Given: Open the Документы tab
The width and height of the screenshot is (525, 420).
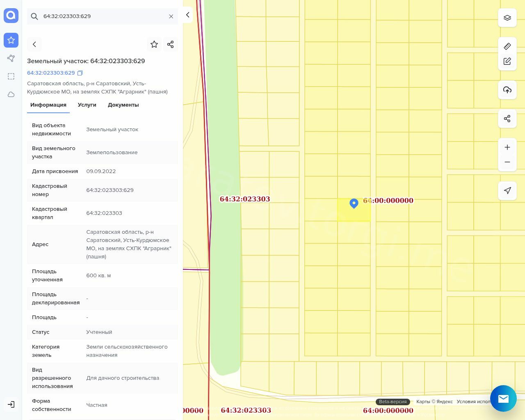Looking at the screenshot, I should pyautogui.click(x=123, y=105).
